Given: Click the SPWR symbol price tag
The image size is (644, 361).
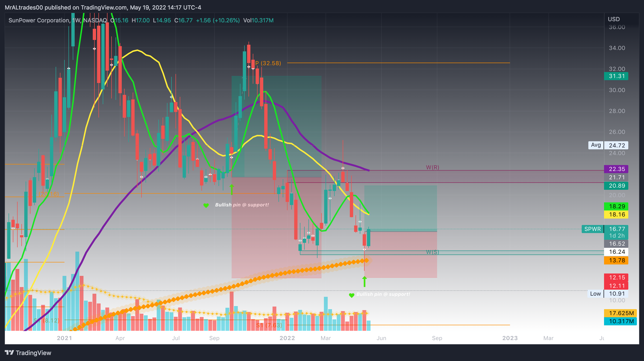Looking at the screenshot, I should point(592,229).
